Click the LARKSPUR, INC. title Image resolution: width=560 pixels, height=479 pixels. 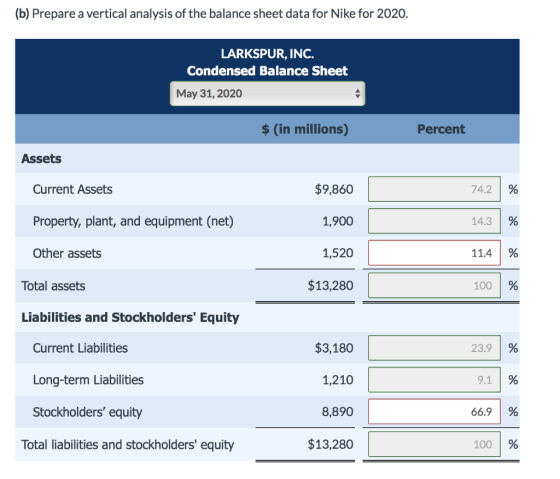click(267, 54)
